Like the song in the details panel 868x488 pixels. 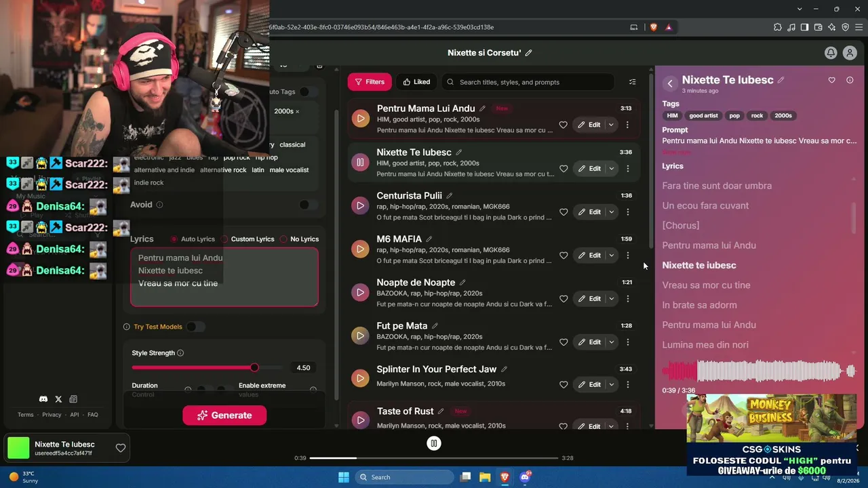coord(831,80)
